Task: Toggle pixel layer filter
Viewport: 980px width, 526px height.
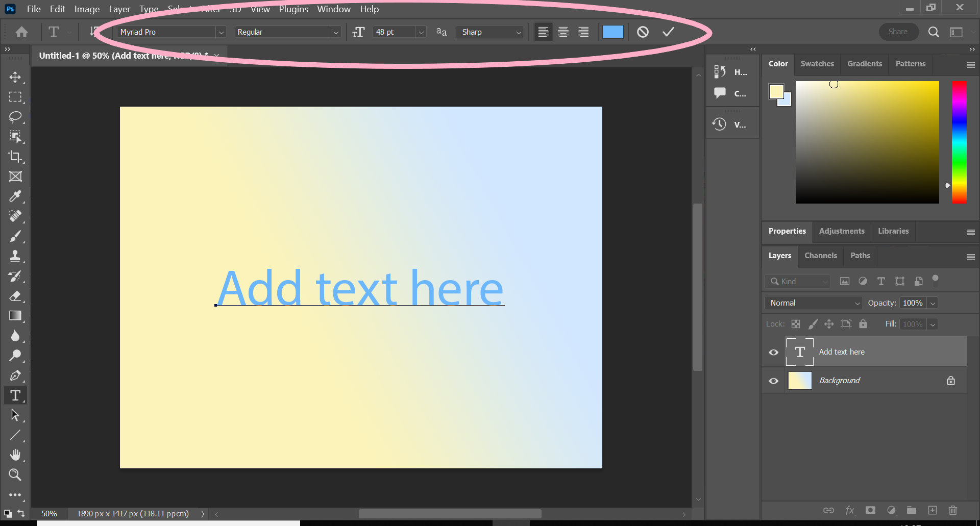Action: pos(845,281)
